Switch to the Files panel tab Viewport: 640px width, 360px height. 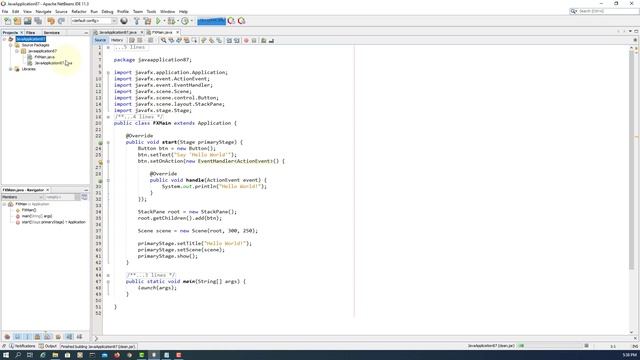click(x=30, y=33)
